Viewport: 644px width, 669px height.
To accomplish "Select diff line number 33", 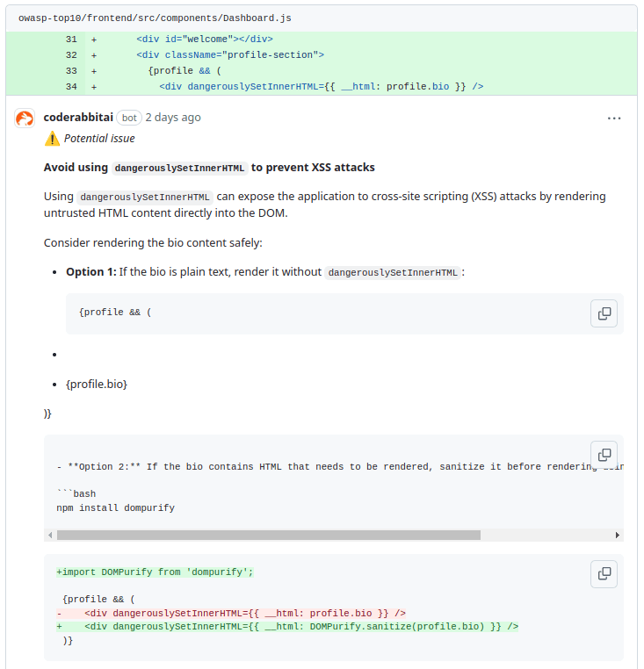I will (71, 71).
